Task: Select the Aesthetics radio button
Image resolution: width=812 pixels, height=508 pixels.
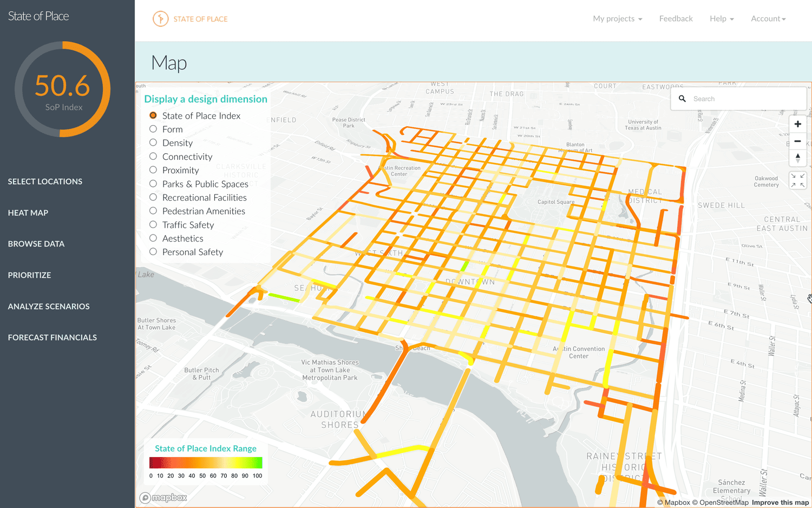Action: coord(153,238)
